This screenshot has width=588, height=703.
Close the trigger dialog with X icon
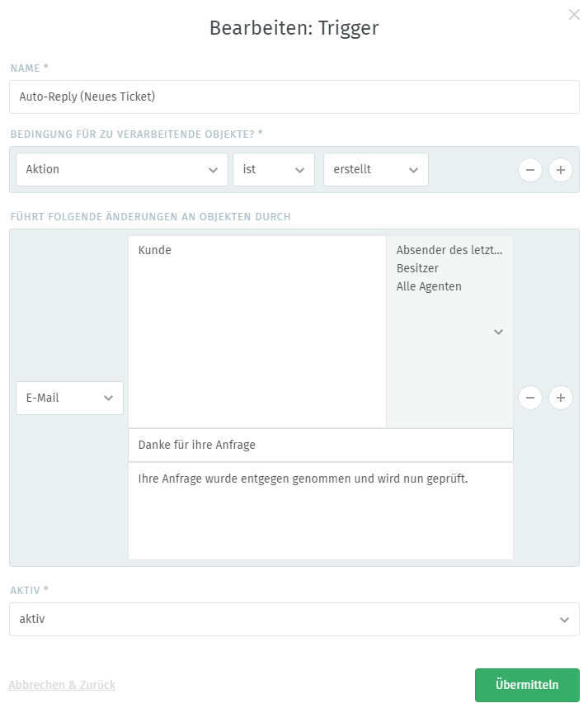[x=574, y=14]
